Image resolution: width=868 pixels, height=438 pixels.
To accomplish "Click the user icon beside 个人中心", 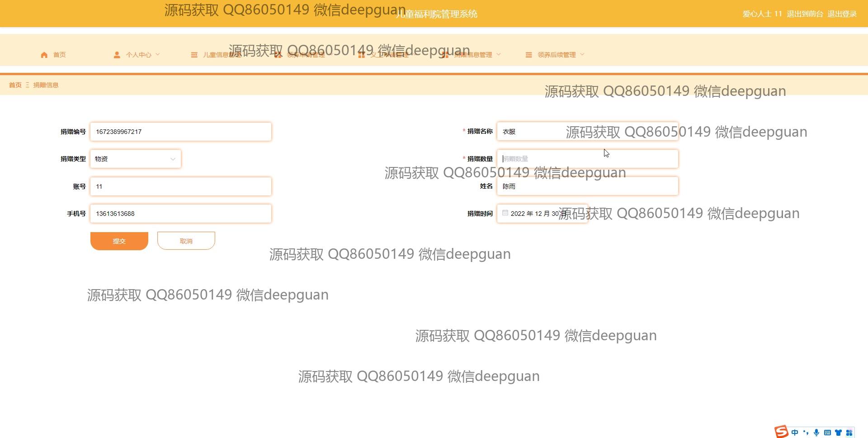I will coord(117,55).
